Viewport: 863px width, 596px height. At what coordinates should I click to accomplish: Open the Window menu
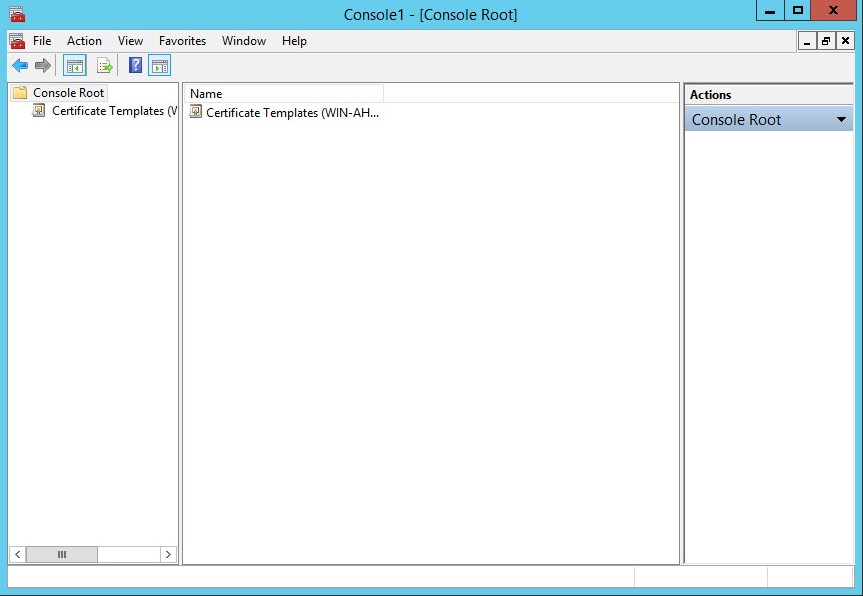coord(244,41)
